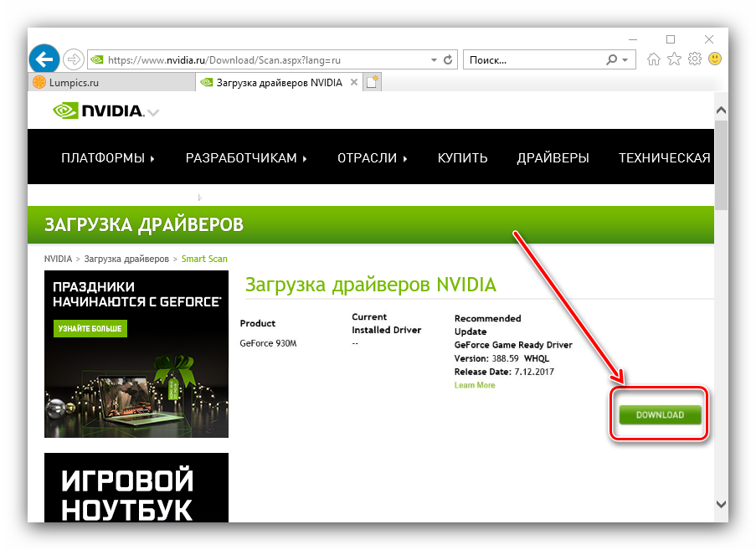The height and width of the screenshot is (550, 756).
Task: Click the browser back arrow button
Action: click(x=43, y=59)
